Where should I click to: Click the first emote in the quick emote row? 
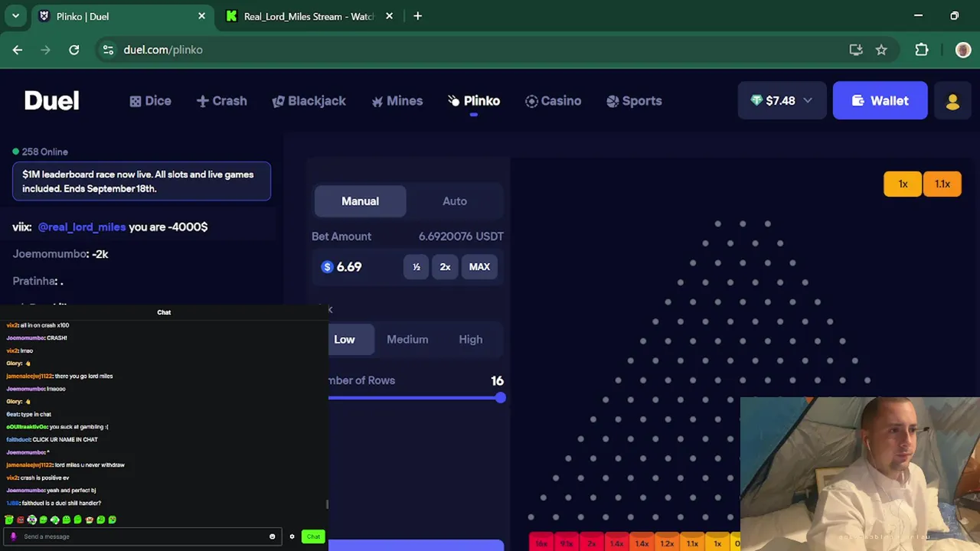point(9,520)
